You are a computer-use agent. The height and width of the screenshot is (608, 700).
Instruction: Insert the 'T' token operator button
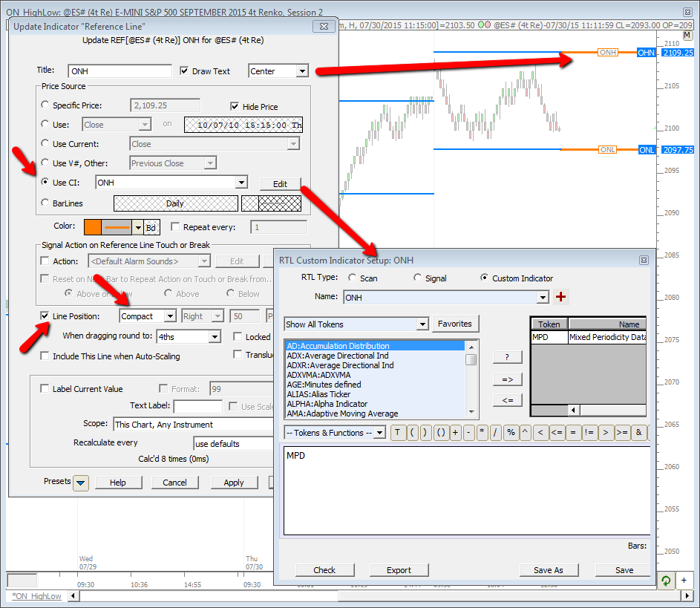(398, 433)
